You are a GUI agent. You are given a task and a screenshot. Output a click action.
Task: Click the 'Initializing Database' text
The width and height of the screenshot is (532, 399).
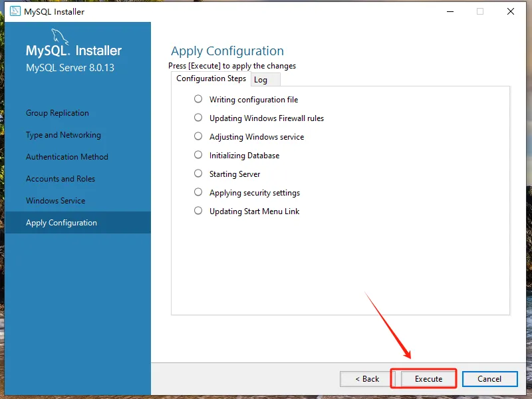[x=245, y=156]
